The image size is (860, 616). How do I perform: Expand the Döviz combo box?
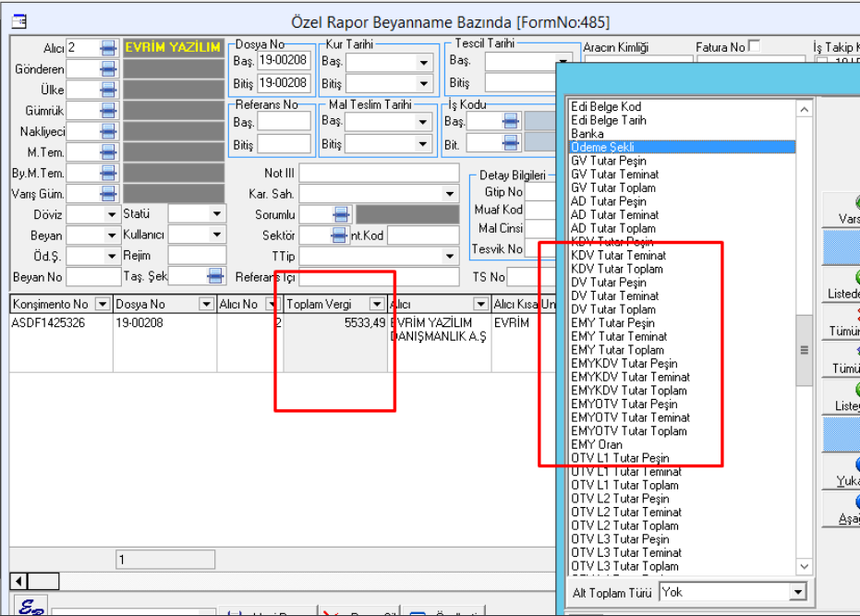coord(112,214)
